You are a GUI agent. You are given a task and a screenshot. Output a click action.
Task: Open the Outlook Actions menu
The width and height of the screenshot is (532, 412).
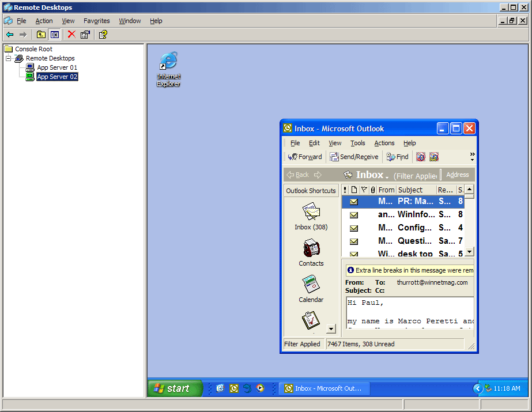384,143
